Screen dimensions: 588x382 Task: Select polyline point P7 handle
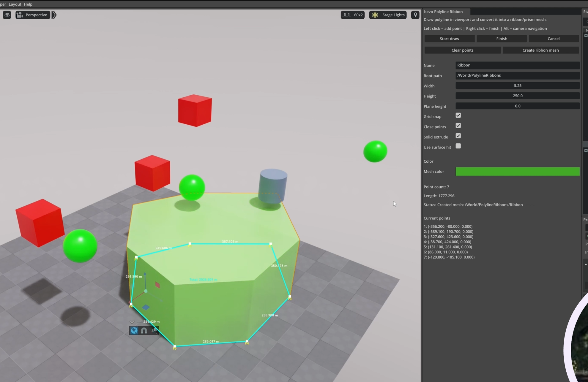point(136,258)
